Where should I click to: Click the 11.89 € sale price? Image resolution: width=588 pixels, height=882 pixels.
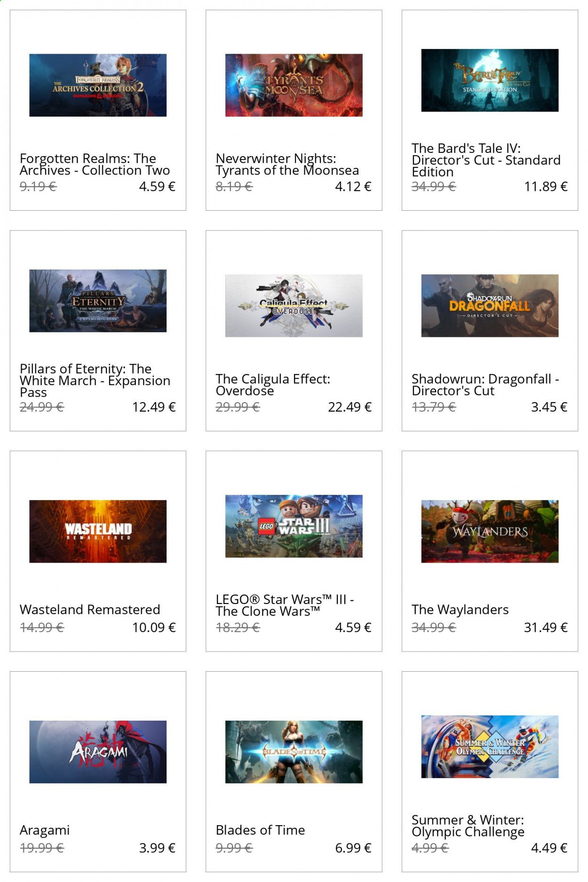(546, 186)
